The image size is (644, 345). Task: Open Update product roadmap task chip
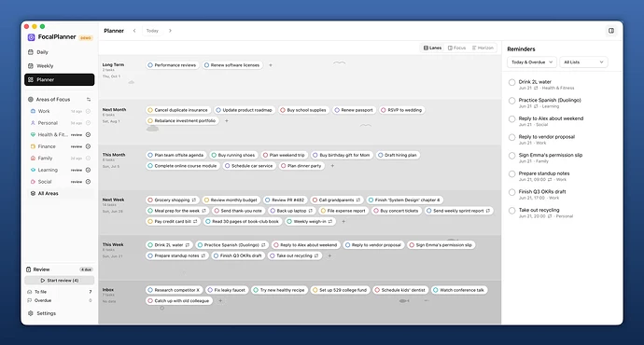pos(245,110)
